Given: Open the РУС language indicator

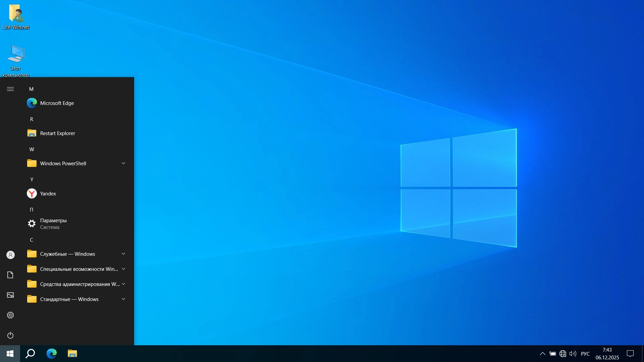Looking at the screenshot, I should (585, 354).
